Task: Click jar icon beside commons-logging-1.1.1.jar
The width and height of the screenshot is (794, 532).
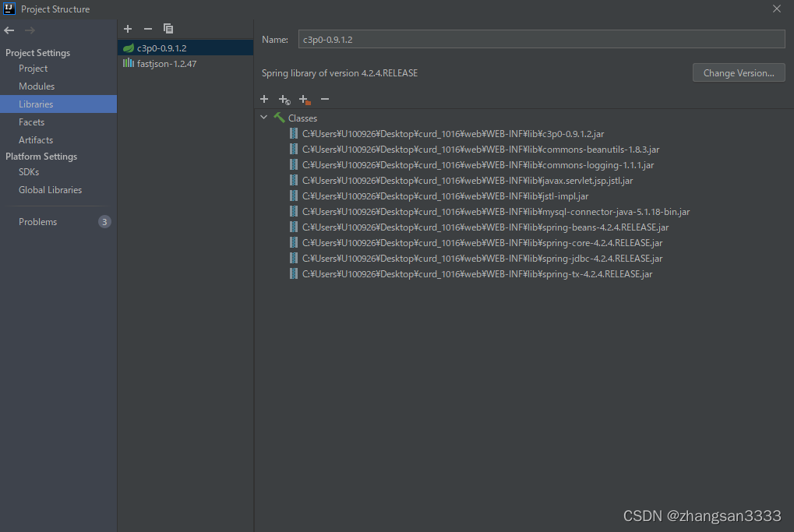Action: 293,164
